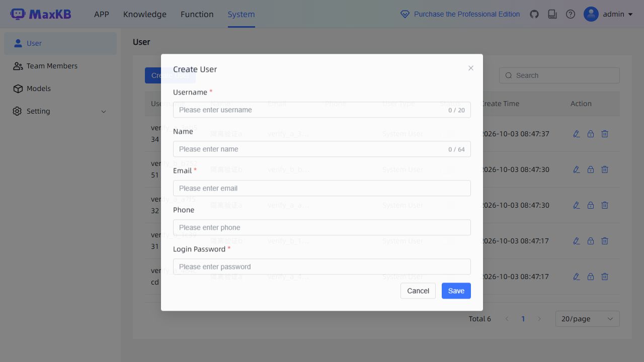This screenshot has width=644, height=362.
Task: Edit the user whose username ends in 51
Action: point(577,169)
